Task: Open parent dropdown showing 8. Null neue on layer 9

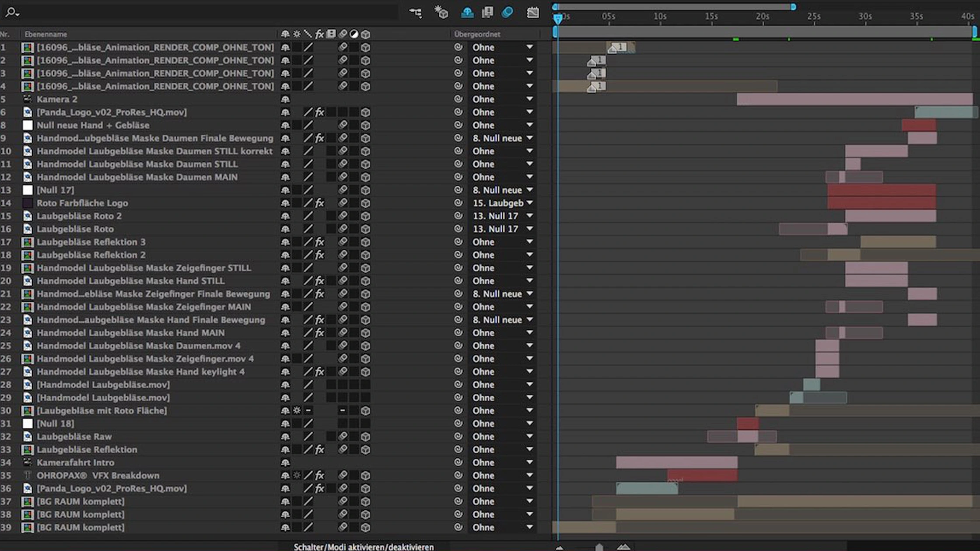Action: tap(502, 138)
